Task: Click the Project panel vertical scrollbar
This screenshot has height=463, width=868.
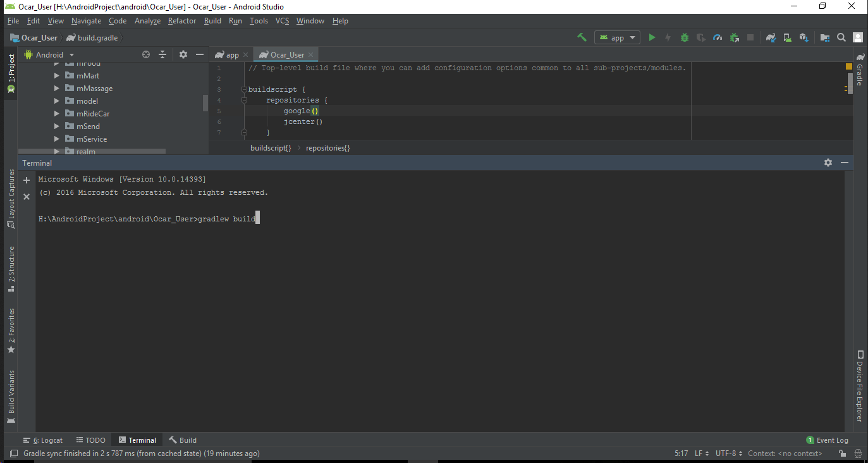Action: pyautogui.click(x=205, y=102)
